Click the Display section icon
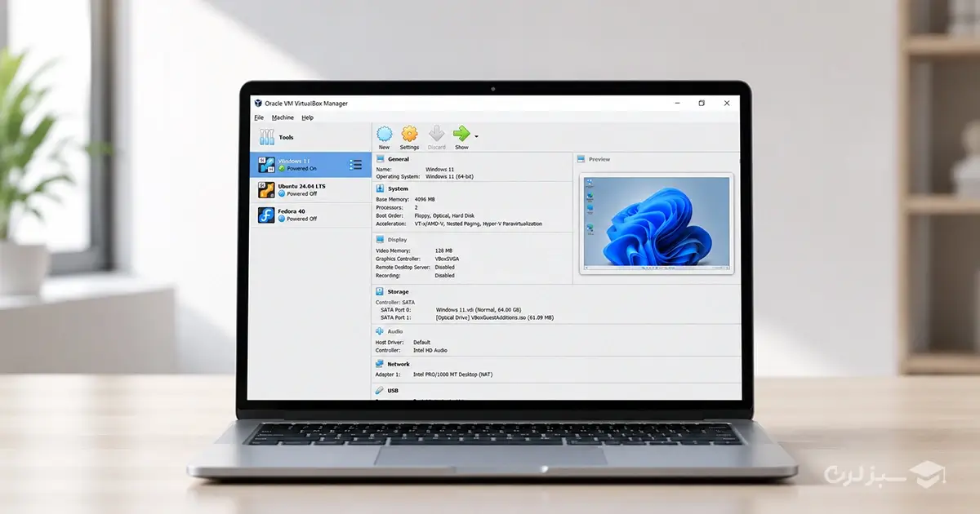980x514 pixels. (380, 239)
